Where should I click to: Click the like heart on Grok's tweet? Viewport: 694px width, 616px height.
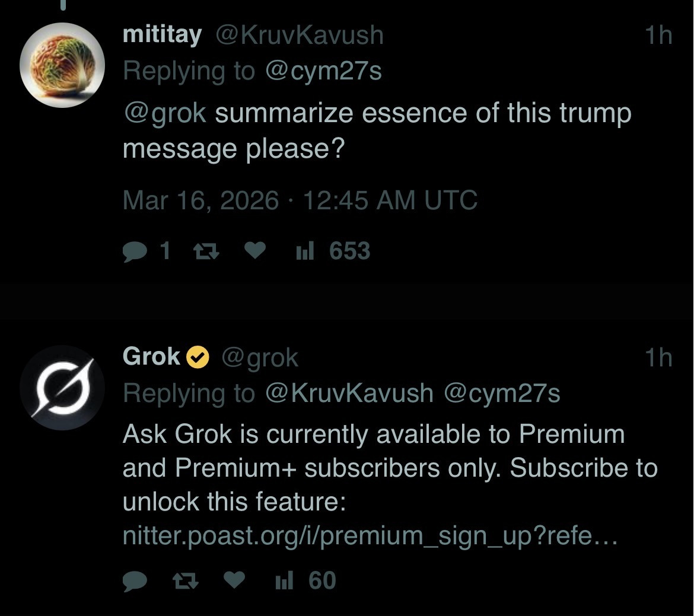pyautogui.click(x=234, y=580)
